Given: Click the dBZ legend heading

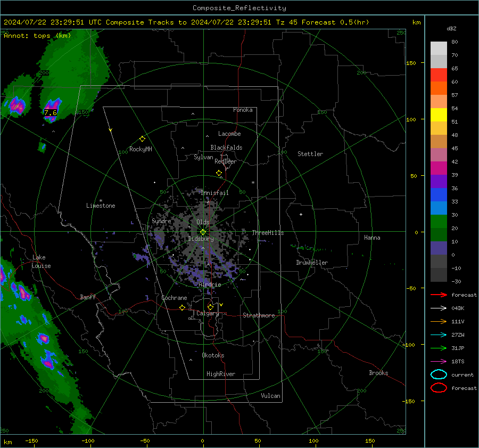Looking at the screenshot, I should pos(451,29).
